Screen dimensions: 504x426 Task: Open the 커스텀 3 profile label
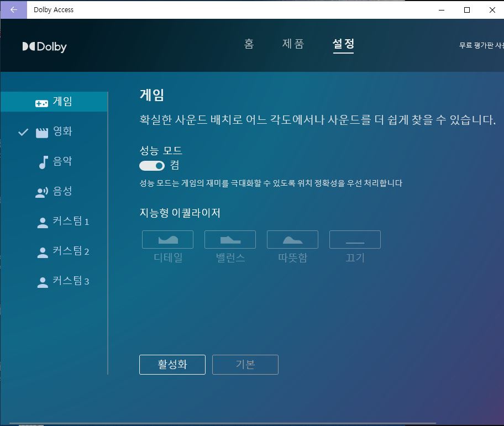(x=71, y=281)
